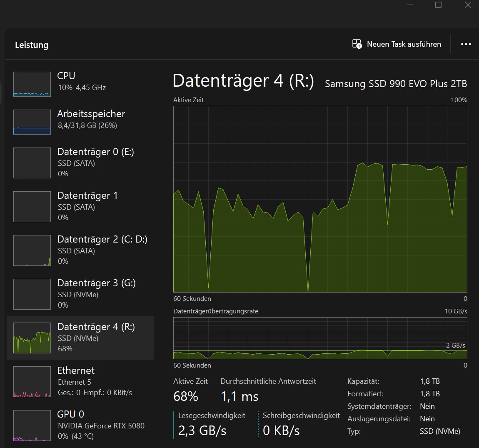Image resolution: width=479 pixels, height=448 pixels.
Task: Select the Arbeitsspeicher memory graph thumbnail
Action: pos(32,122)
